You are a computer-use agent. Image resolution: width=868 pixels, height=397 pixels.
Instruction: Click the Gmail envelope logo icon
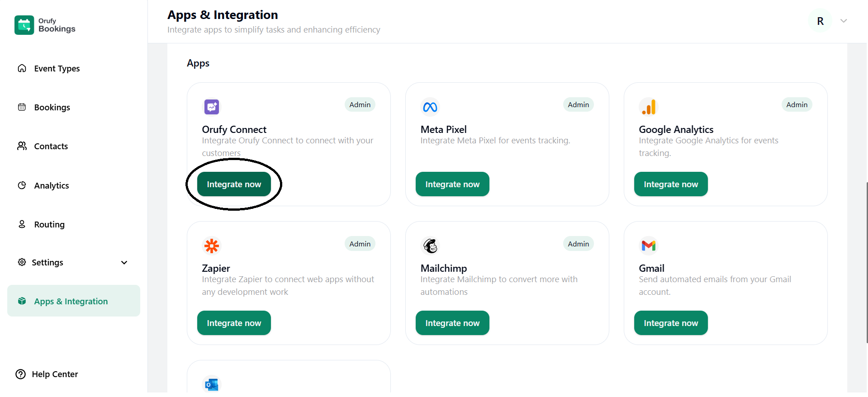click(648, 246)
